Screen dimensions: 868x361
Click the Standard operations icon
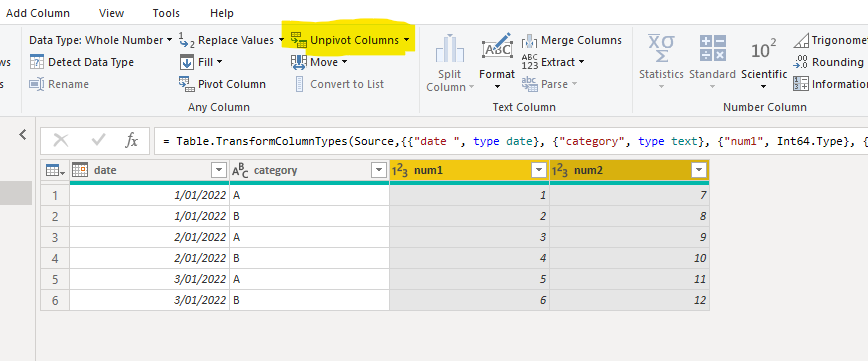[712, 48]
